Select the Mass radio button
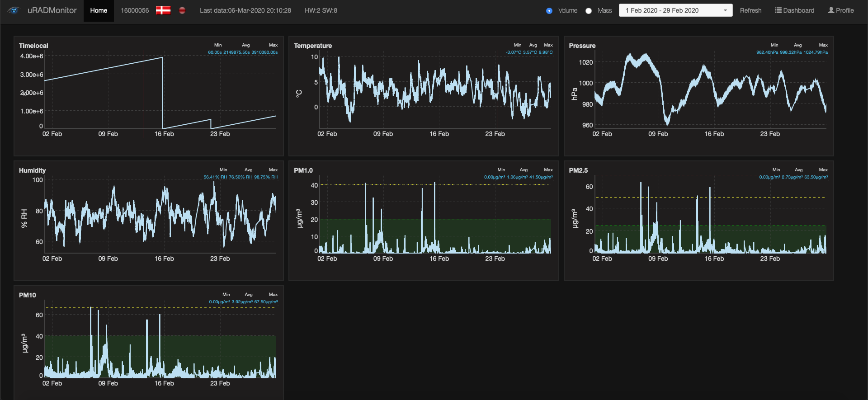The height and width of the screenshot is (400, 868). 589,11
